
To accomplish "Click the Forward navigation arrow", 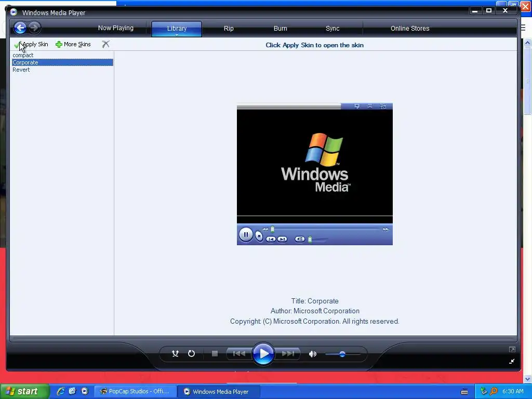I will (34, 28).
